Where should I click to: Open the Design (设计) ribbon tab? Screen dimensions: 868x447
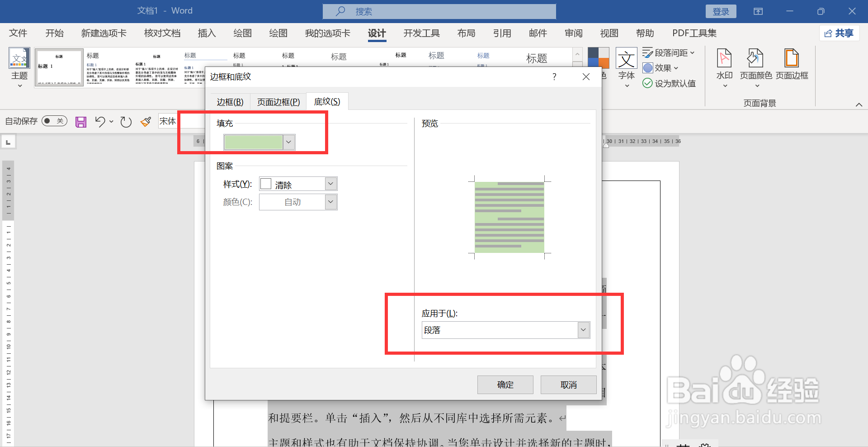(x=377, y=33)
